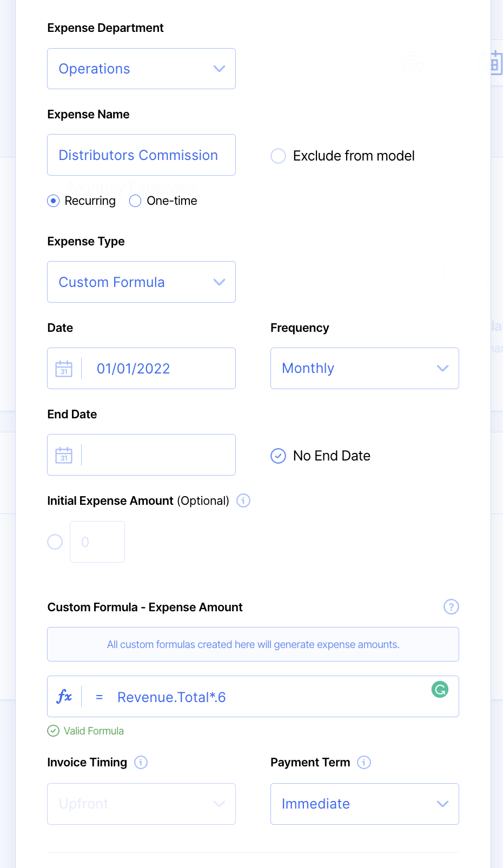503x868 pixels.
Task: Open the Frequency Monthly dropdown
Action: tap(365, 369)
